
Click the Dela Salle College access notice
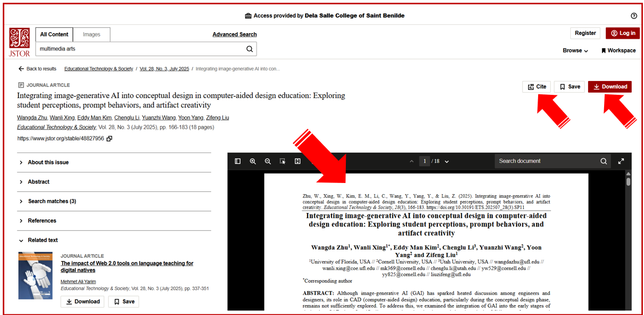pos(324,16)
